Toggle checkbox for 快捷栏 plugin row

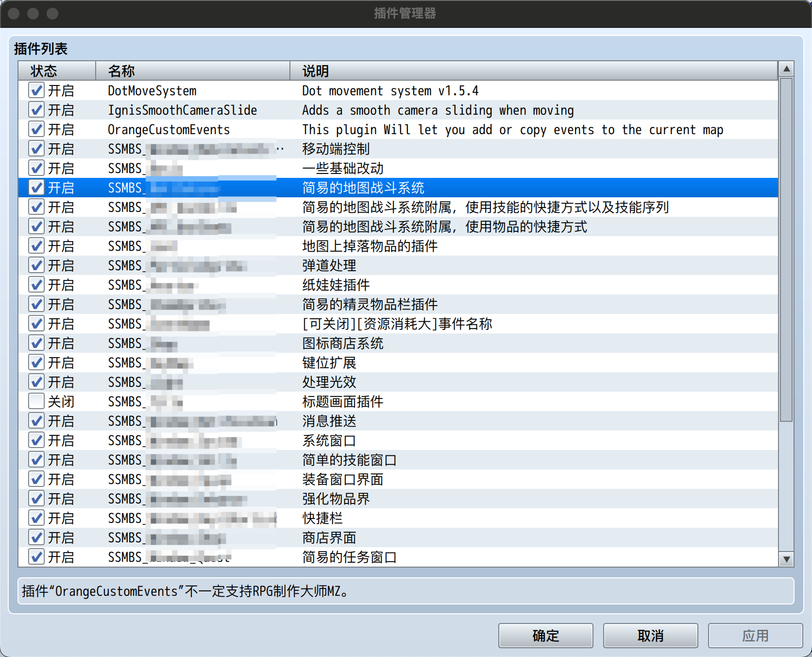36,518
